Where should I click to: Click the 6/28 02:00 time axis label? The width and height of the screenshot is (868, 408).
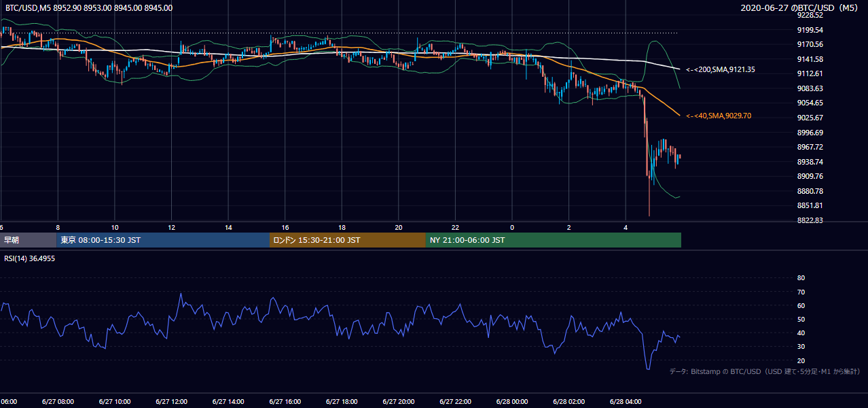(568, 402)
